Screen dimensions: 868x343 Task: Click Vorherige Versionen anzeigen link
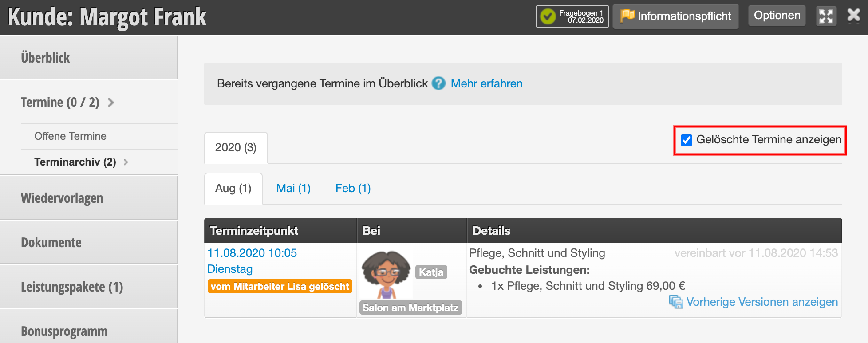(762, 302)
